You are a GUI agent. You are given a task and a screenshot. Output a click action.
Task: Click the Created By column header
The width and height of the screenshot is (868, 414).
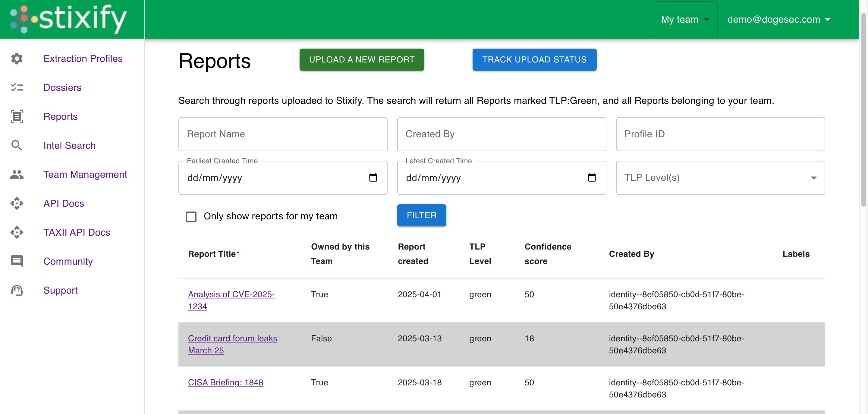click(x=631, y=254)
